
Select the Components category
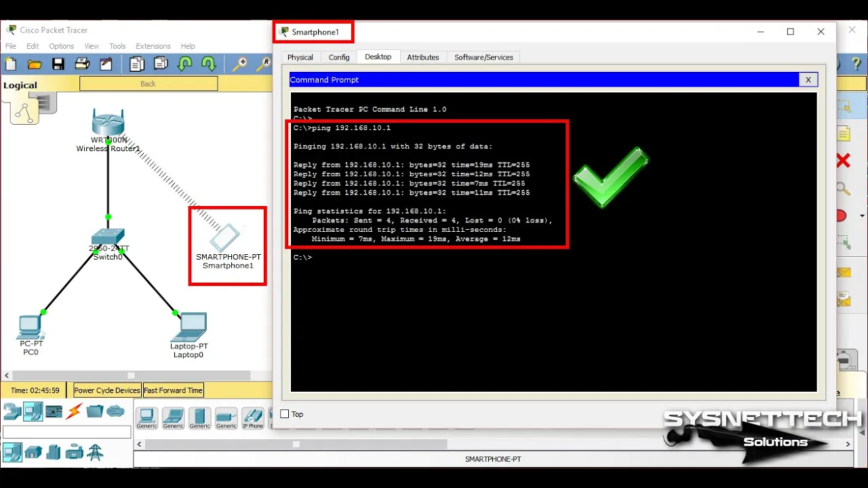click(54, 411)
